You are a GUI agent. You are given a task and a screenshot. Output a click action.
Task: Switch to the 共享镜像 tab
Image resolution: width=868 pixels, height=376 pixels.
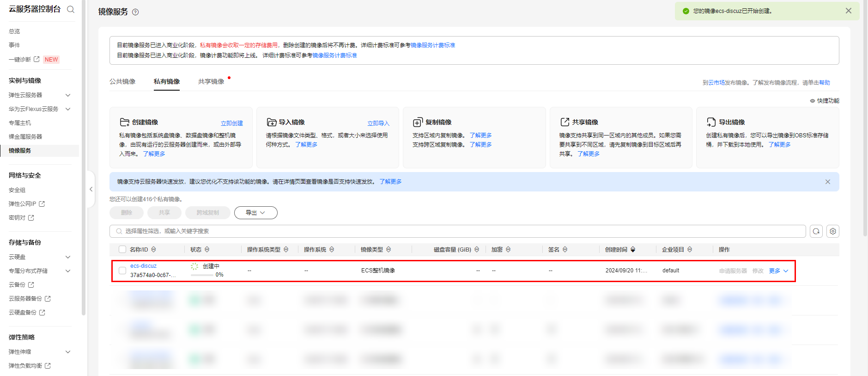point(211,81)
